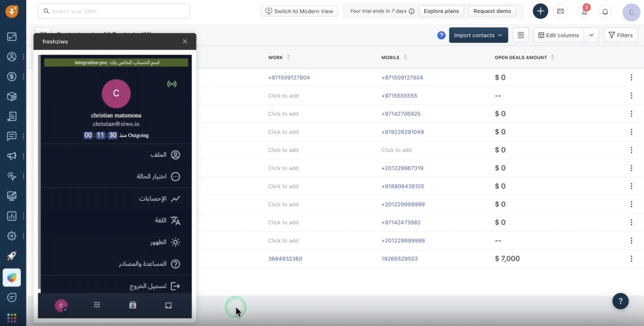The width and height of the screenshot is (644, 326).
Task: Open the email envelope icon
Action: 560,11
